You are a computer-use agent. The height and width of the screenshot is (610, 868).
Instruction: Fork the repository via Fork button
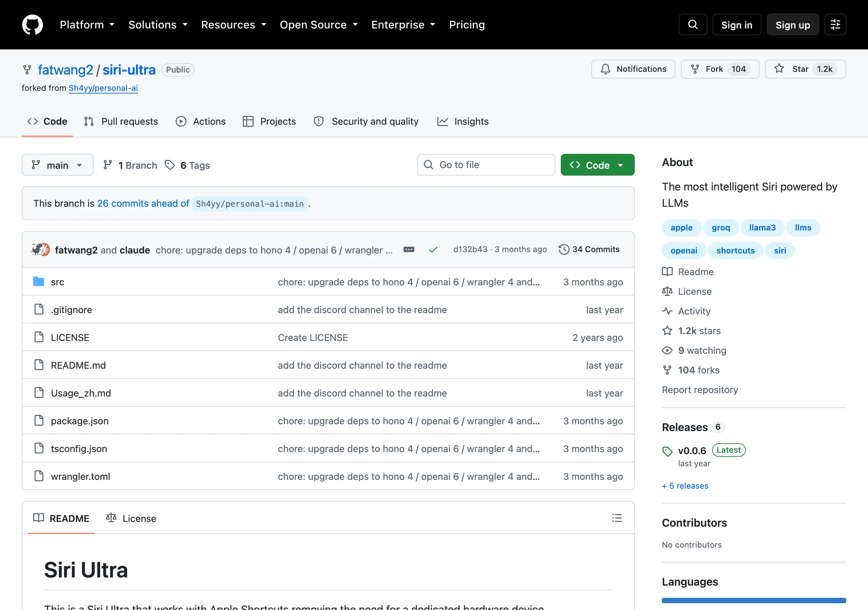pos(720,69)
